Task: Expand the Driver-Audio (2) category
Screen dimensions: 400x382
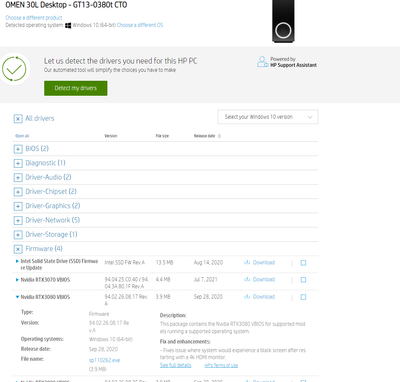Action: [18, 177]
